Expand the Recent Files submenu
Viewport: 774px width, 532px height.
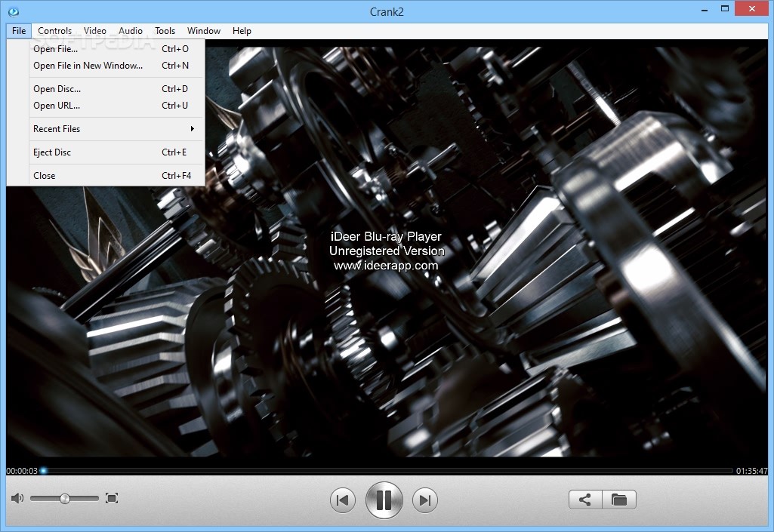point(116,129)
